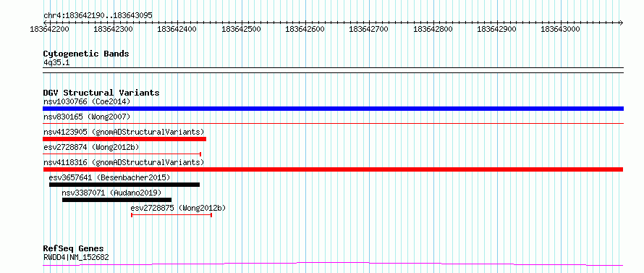Image resolution: width=644 pixels, height=273 pixels.
Task: Click the RefSeq Genes track title
Action: click(74, 249)
